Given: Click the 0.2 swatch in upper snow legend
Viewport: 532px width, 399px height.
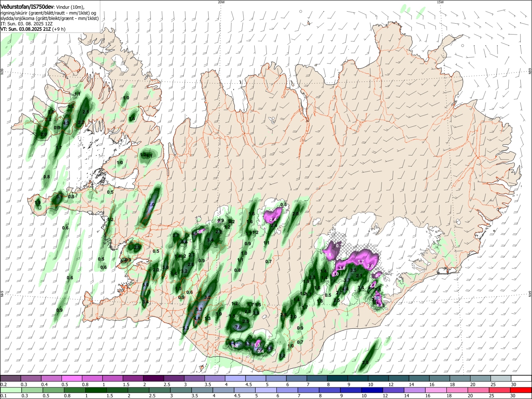Looking at the screenshot, I should tap(10, 378).
